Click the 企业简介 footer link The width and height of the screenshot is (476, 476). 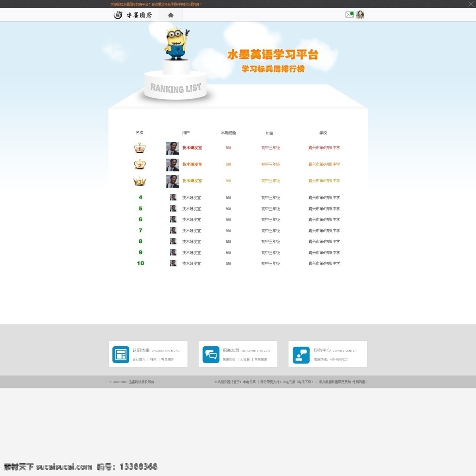click(139, 359)
